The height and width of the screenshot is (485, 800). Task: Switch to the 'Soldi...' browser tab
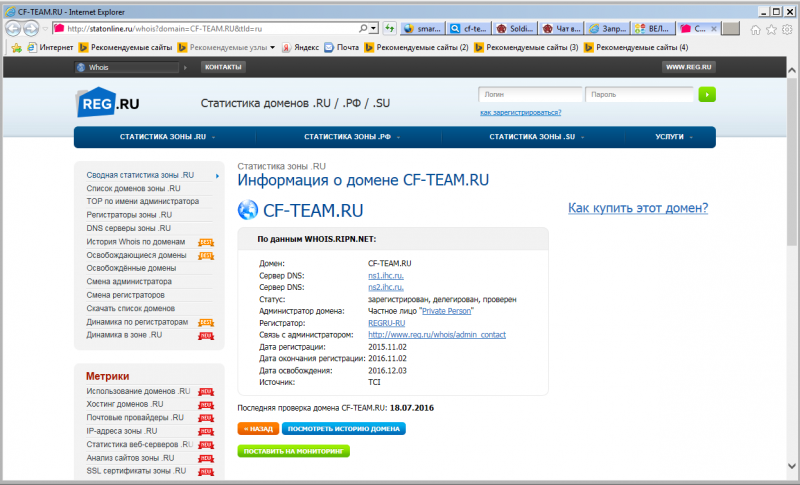tap(514, 29)
